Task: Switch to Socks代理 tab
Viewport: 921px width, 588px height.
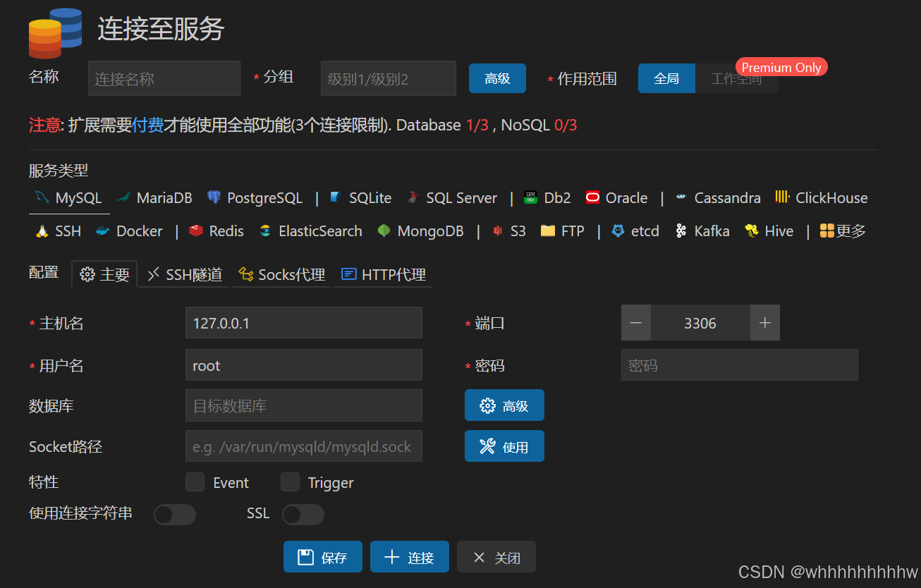Action: pyautogui.click(x=281, y=274)
